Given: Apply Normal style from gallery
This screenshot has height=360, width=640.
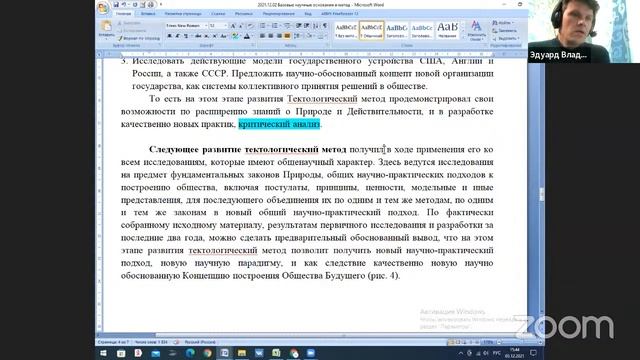Looking at the screenshot, I should 371,30.
